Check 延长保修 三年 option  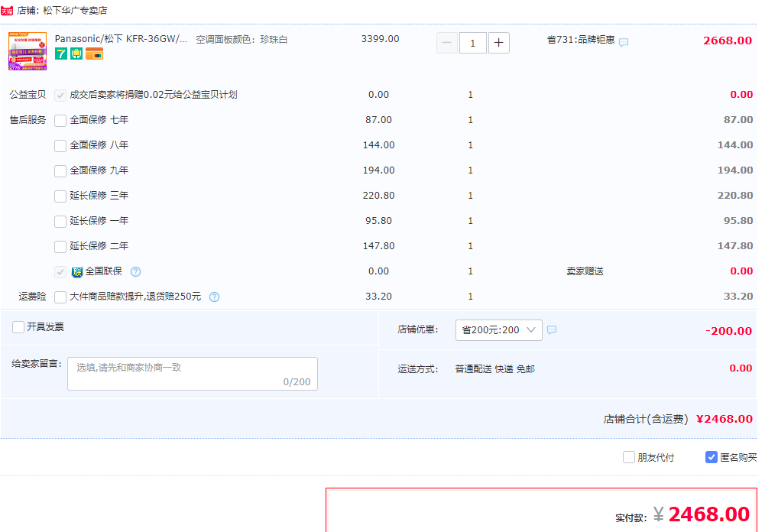(60, 196)
